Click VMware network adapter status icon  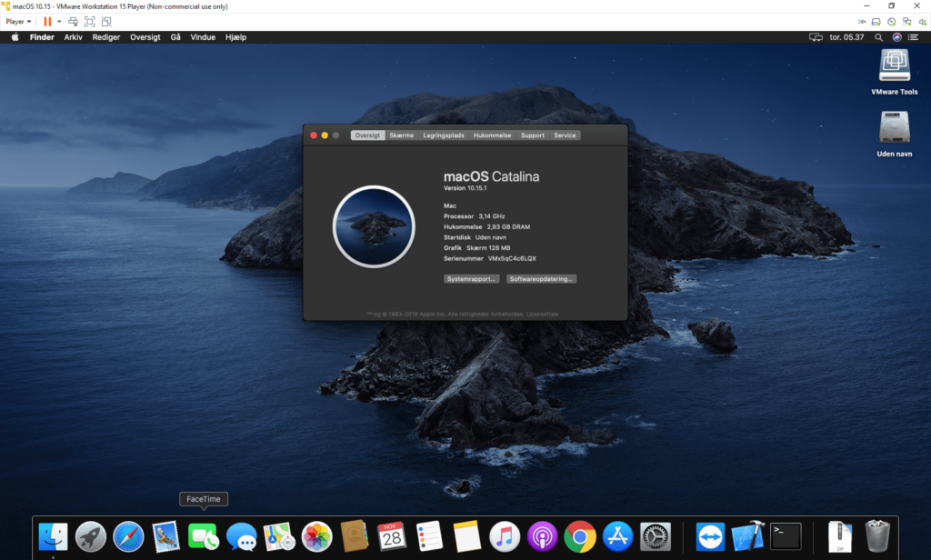click(x=907, y=22)
